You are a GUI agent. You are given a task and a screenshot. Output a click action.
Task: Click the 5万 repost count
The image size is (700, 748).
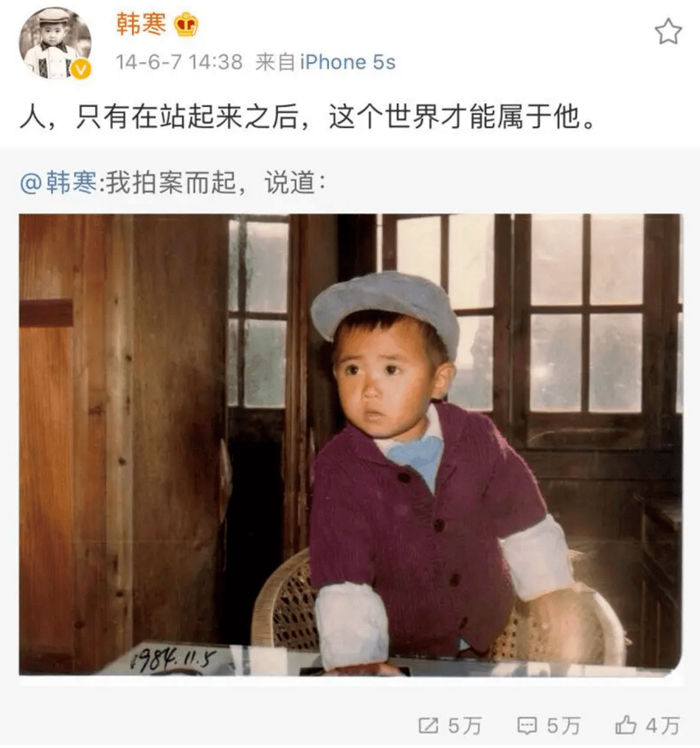pos(464,726)
